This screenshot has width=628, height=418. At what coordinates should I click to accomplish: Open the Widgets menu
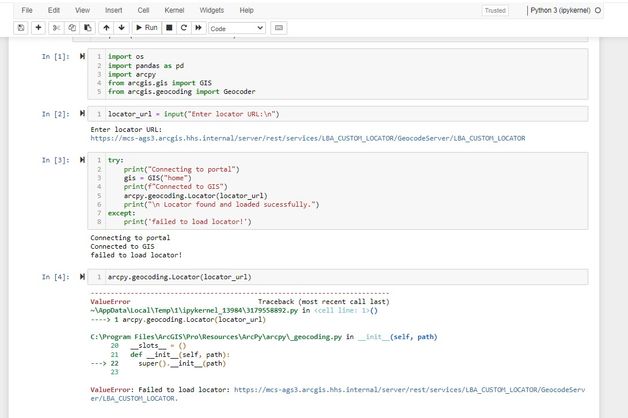pos(211,9)
